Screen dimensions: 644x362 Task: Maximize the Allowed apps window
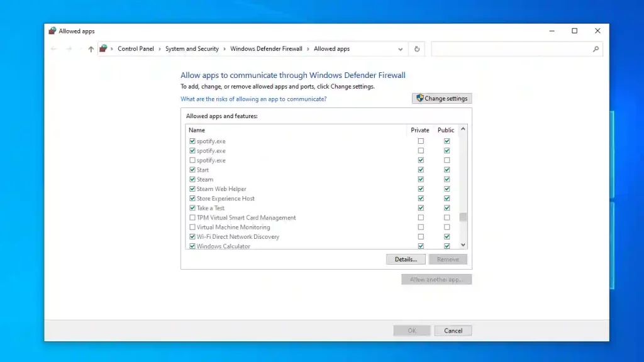575,31
